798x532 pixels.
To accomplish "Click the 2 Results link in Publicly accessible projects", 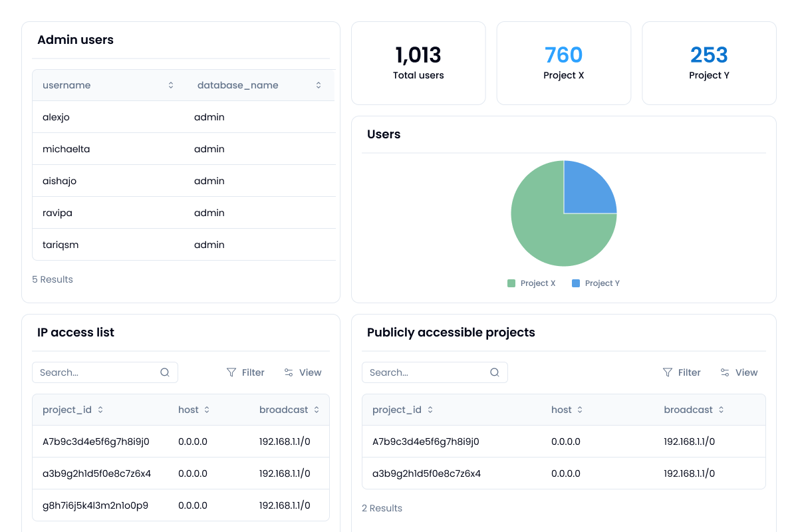I will click(x=382, y=508).
